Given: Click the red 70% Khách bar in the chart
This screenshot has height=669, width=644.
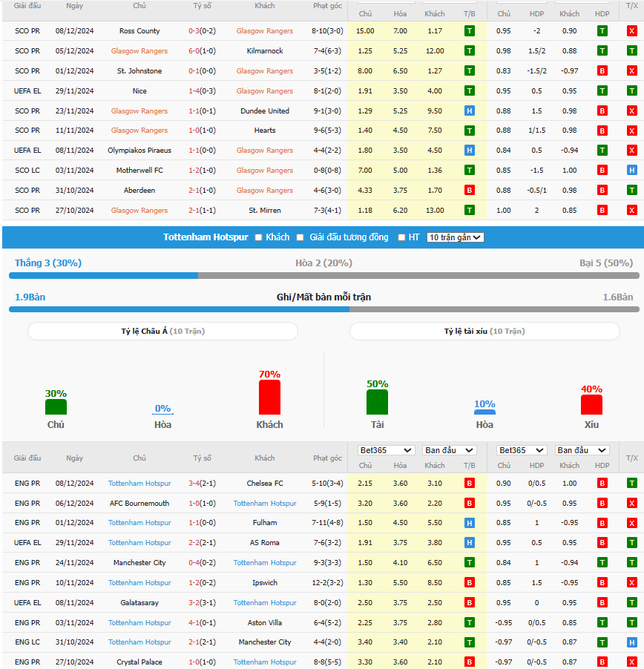Looking at the screenshot, I should 270,397.
